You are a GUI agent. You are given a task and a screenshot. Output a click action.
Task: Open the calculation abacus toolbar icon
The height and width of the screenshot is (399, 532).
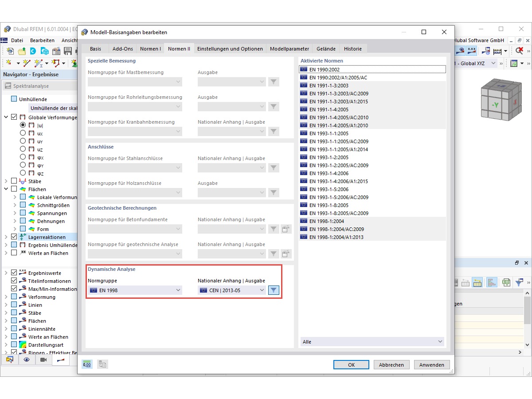(497, 51)
